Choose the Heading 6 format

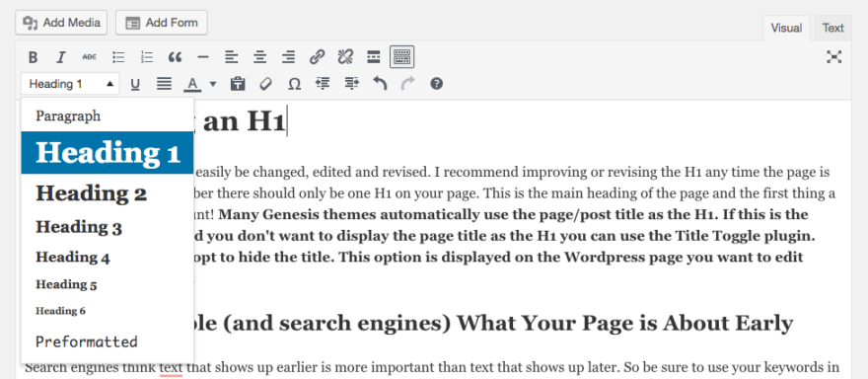108,311
